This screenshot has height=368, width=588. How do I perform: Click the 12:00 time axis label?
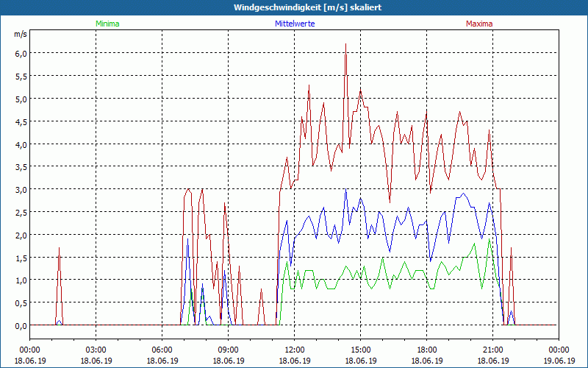click(295, 350)
